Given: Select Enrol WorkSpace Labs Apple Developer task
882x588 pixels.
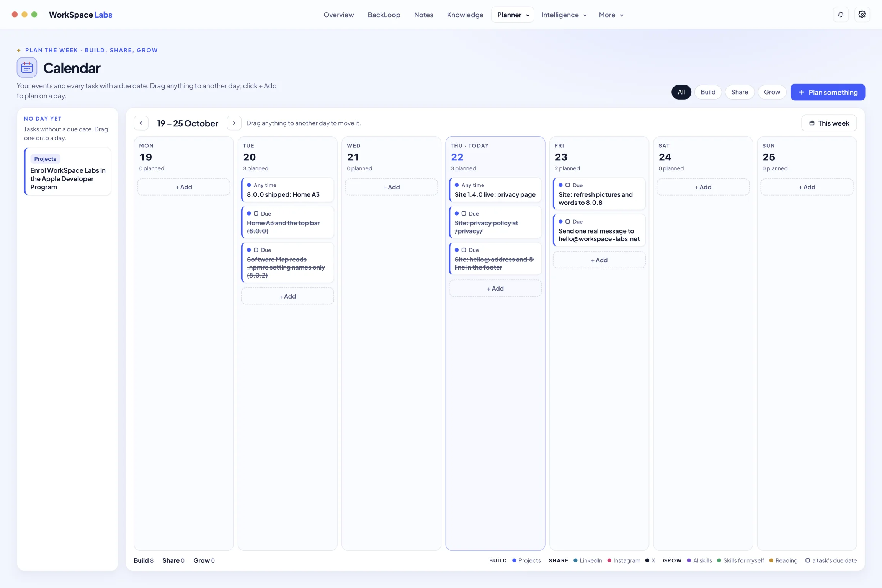Looking at the screenshot, I should 68,171.
